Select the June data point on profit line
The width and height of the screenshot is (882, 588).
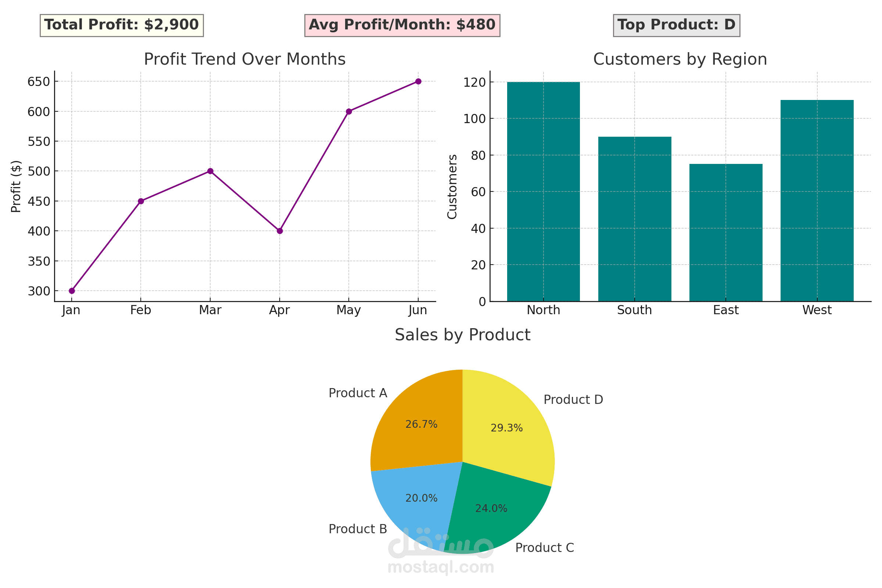[x=418, y=81]
